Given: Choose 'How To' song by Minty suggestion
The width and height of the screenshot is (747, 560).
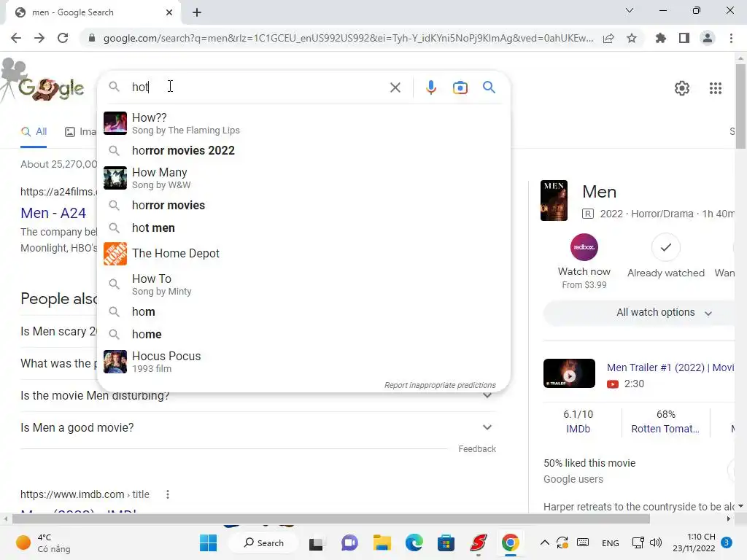Looking at the screenshot, I should [x=304, y=284].
